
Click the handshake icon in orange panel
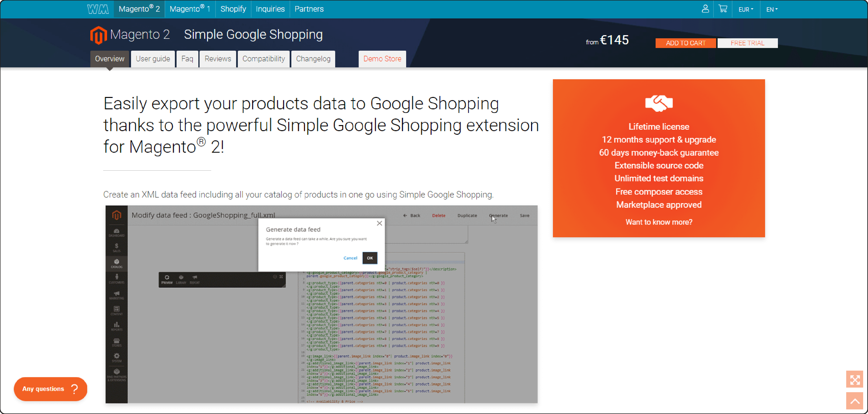pos(659,103)
